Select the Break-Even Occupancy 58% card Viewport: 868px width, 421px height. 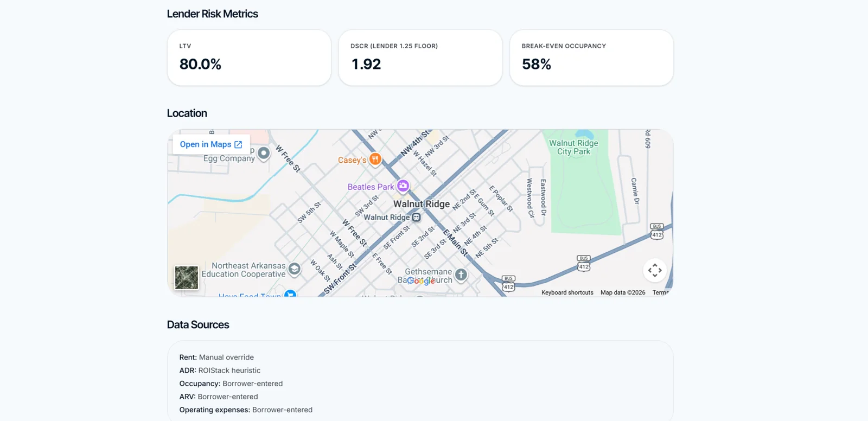tap(591, 58)
